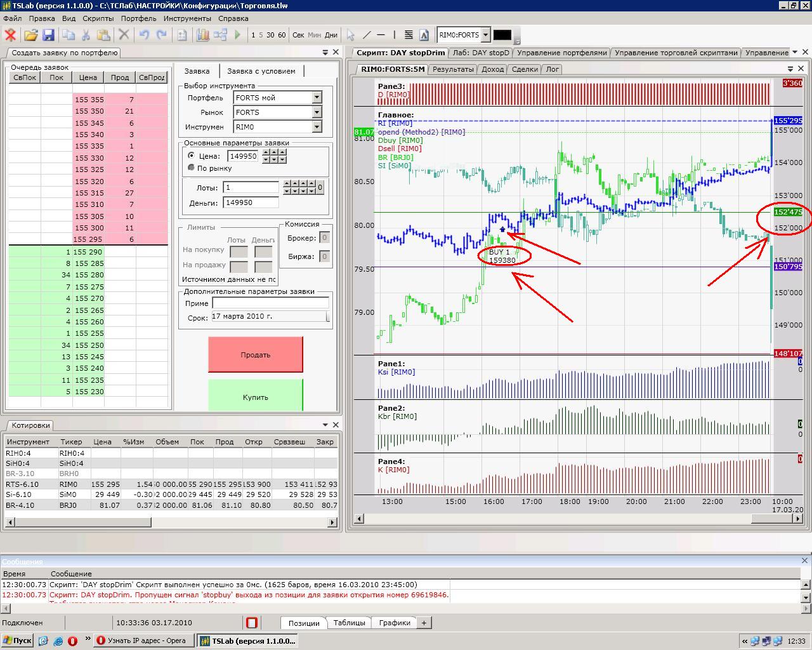The image size is (812, 650).
Task: Expand the 'Рынок' dropdown
Action: (x=317, y=112)
